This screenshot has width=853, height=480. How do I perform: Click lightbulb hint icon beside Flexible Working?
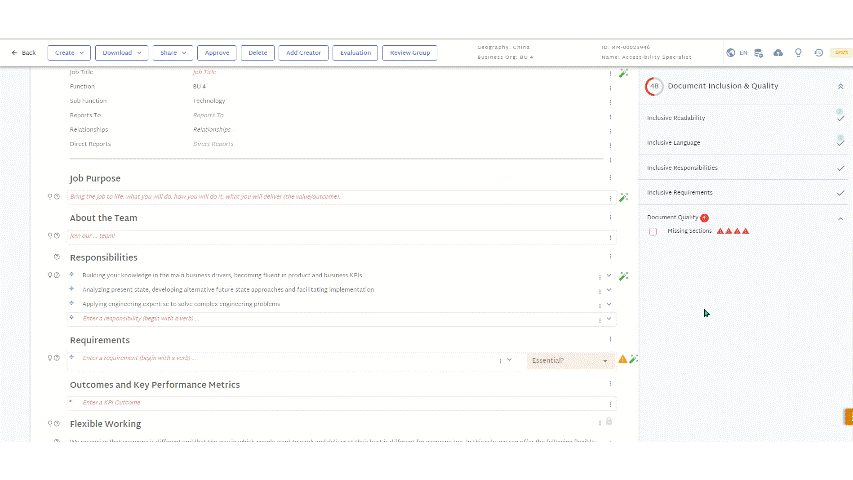pyautogui.click(x=50, y=423)
